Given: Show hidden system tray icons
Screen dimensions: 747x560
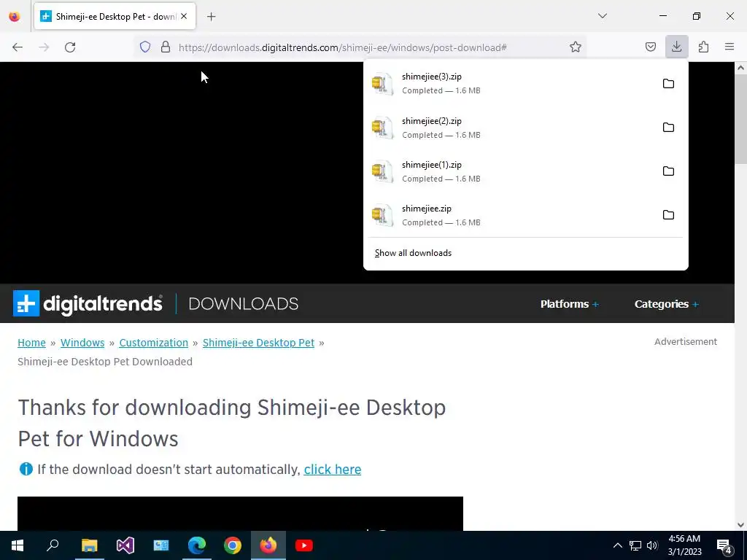Looking at the screenshot, I should pyautogui.click(x=617, y=545).
